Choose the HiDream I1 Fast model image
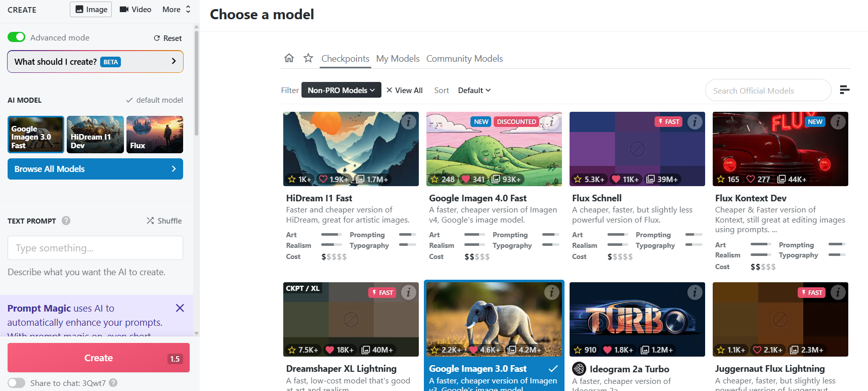 (x=351, y=149)
